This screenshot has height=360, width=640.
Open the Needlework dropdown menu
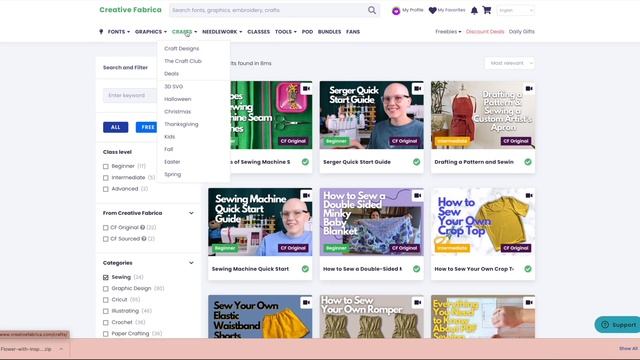[222, 32]
